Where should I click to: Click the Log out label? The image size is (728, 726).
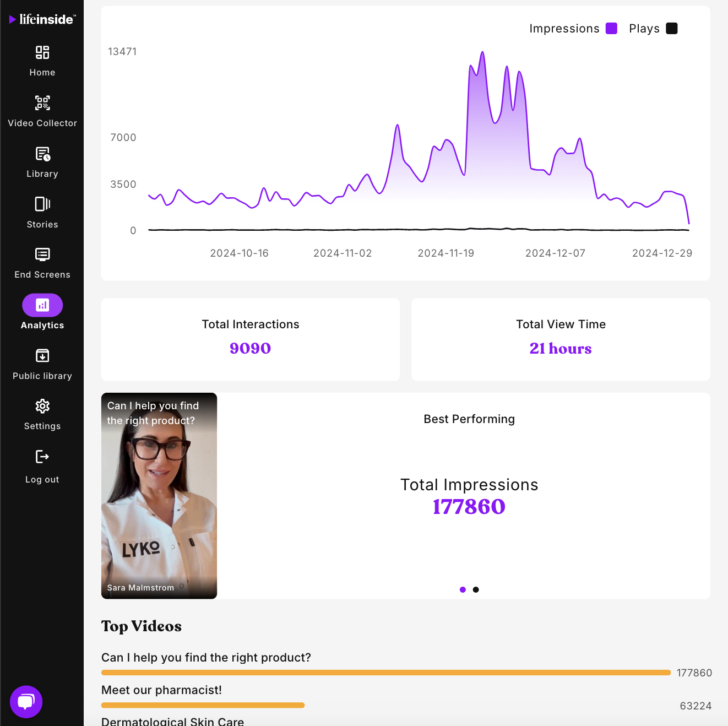click(42, 480)
